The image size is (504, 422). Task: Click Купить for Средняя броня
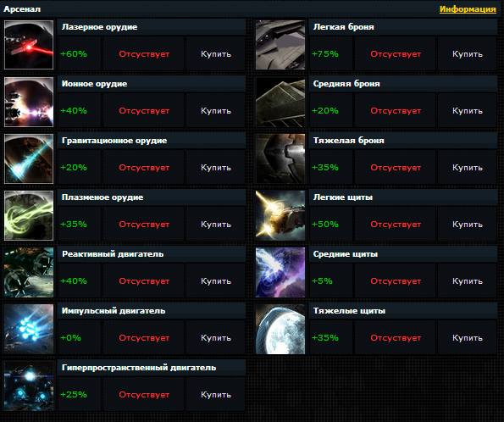click(x=468, y=111)
